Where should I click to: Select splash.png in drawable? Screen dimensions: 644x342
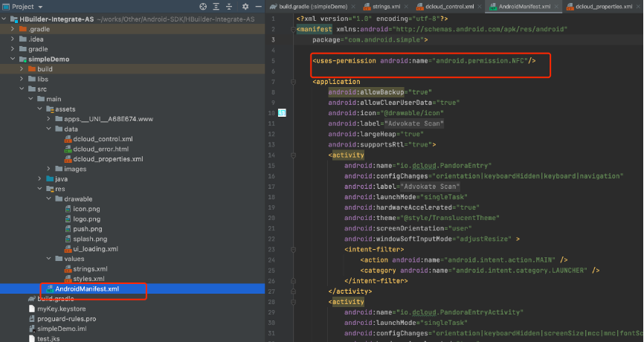coord(90,239)
